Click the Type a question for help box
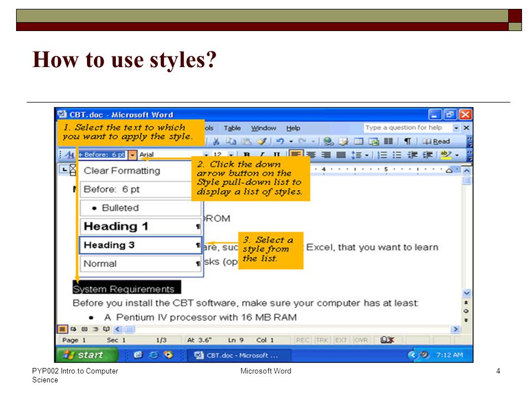Image resolution: width=532 pixels, height=399 pixels. click(408, 128)
